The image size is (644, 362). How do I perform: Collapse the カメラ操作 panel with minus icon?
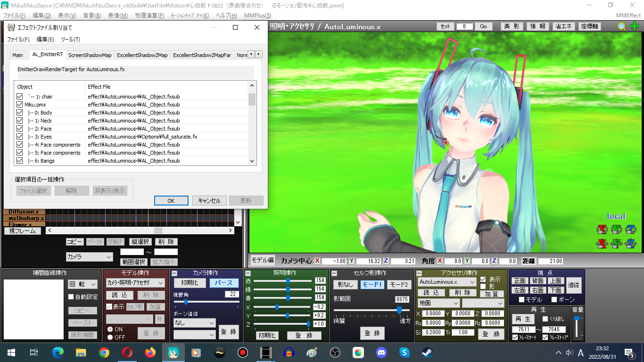click(174, 273)
